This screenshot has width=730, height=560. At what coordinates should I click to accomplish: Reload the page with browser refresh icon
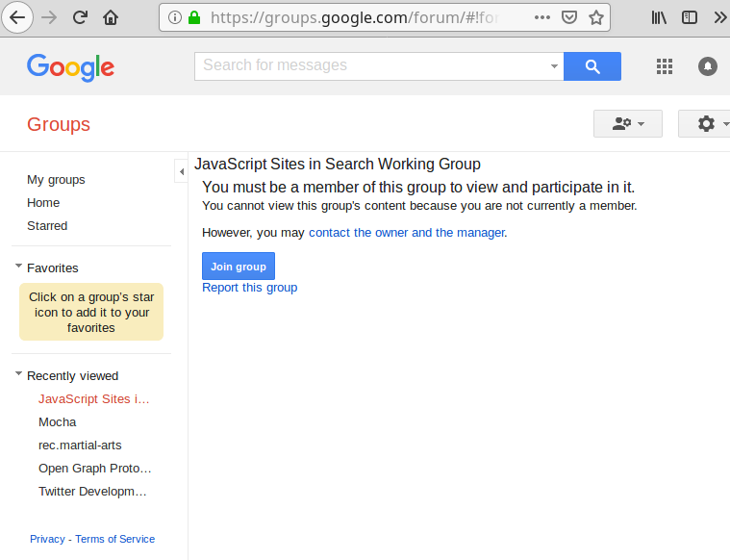(x=80, y=17)
